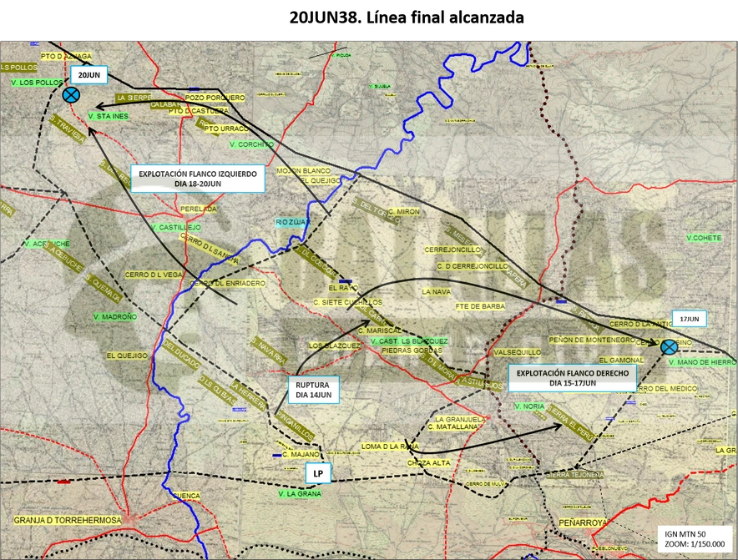Select the PTO D AZUAGA label
Viewport: 738px width, 560px height.
coord(66,56)
